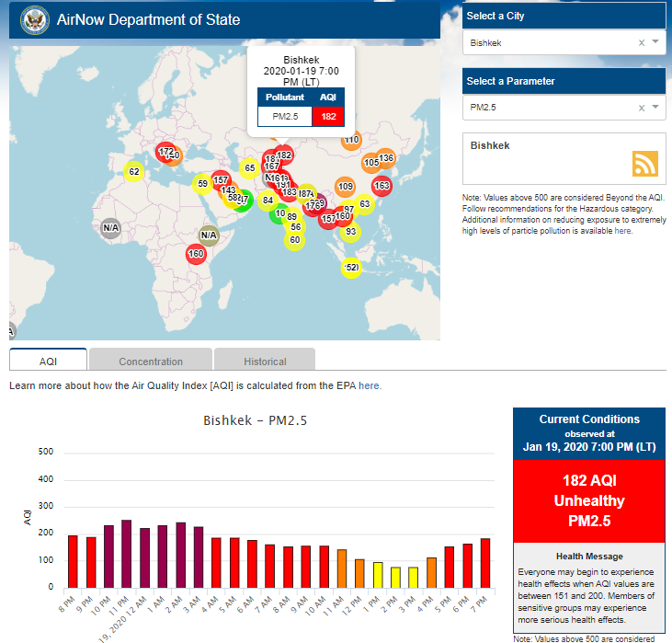Screen dimensions: 672x643
Task: Open the EPA AQI calculation 'here' link
Action: point(368,386)
